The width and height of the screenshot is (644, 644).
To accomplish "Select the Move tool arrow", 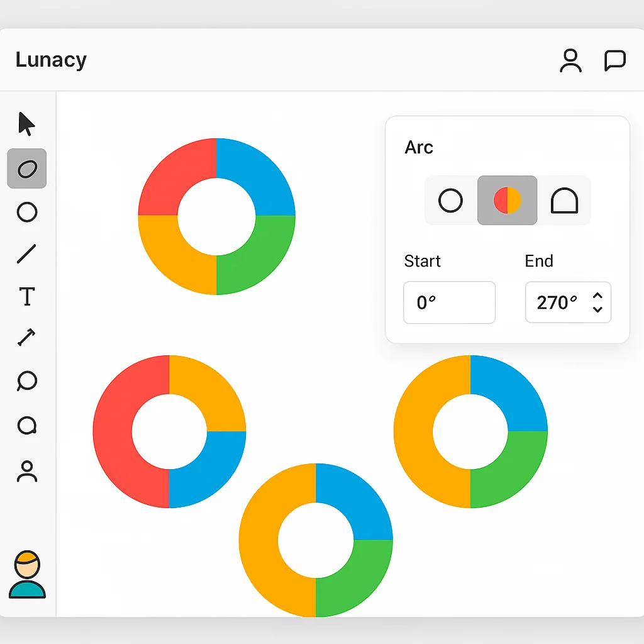I will (26, 125).
